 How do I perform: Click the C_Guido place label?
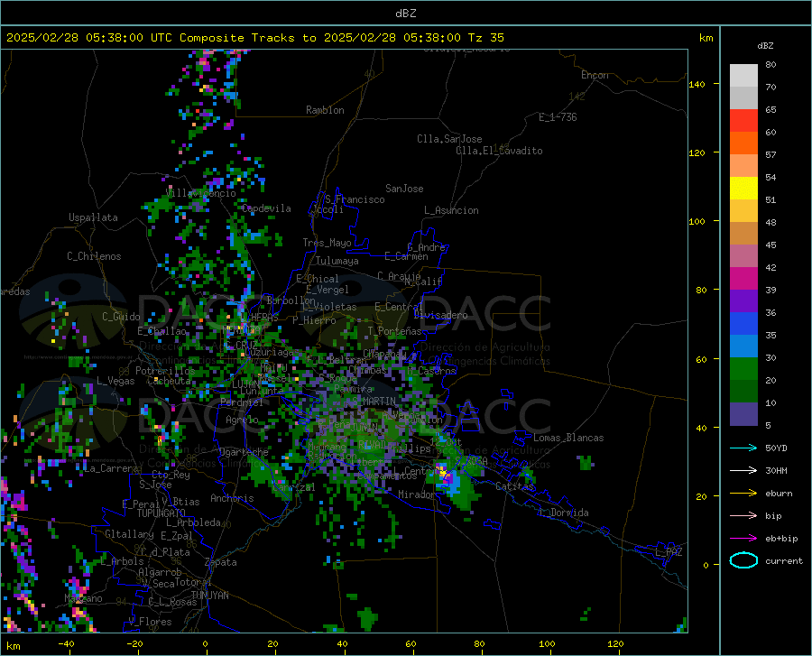tap(121, 317)
